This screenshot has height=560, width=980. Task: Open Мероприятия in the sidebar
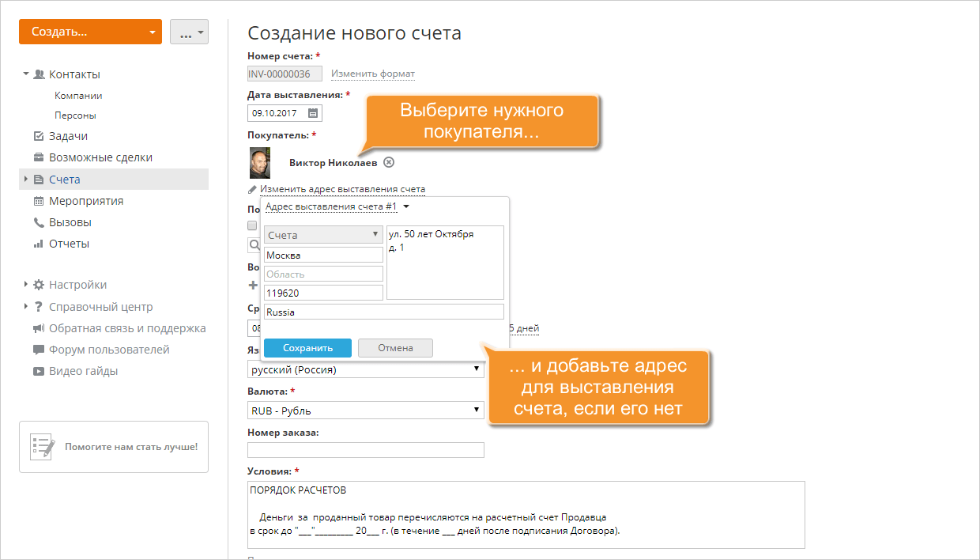pyautogui.click(x=86, y=201)
